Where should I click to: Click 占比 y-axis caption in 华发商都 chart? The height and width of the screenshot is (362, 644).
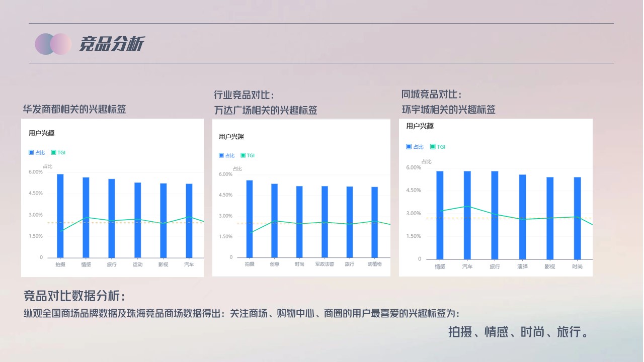tap(47, 166)
